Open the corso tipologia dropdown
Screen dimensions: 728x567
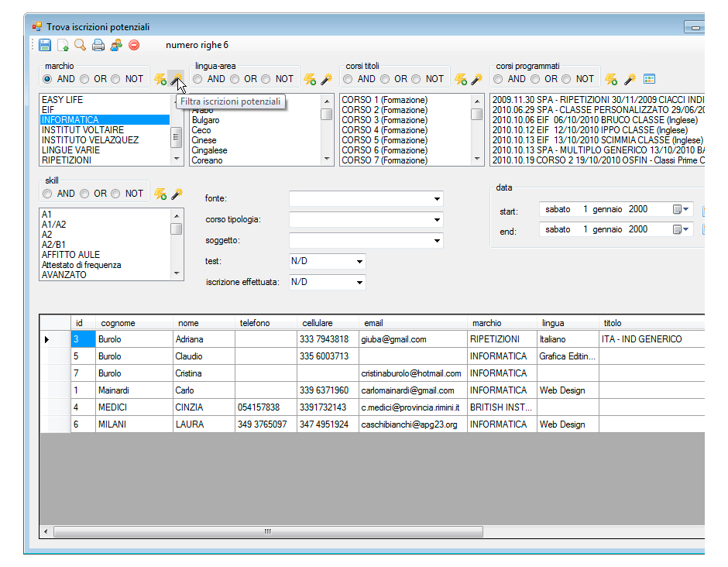[437, 220]
